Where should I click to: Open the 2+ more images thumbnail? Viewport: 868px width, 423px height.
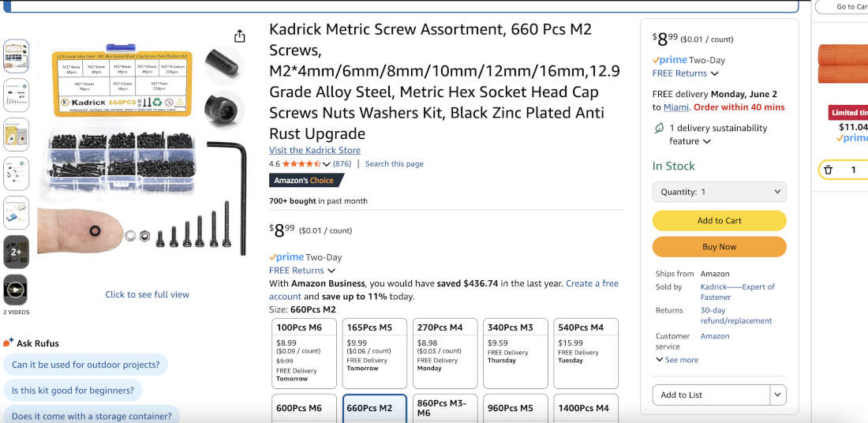click(16, 252)
